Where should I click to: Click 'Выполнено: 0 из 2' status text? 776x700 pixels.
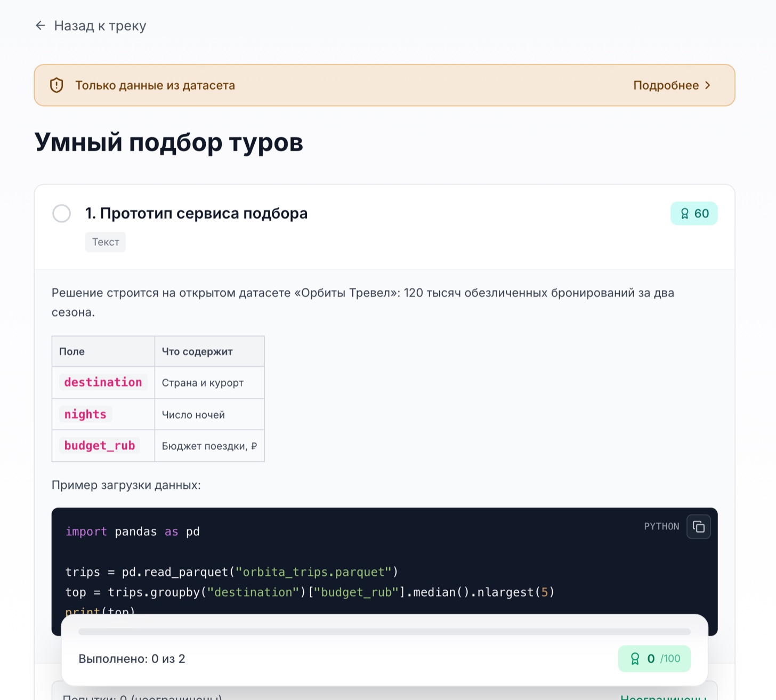coord(132,659)
